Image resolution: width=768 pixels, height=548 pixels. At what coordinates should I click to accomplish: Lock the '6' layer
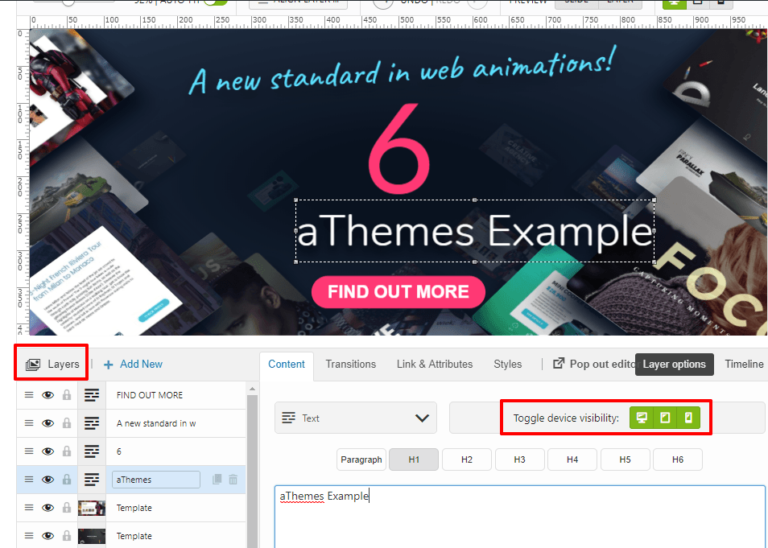pos(67,451)
